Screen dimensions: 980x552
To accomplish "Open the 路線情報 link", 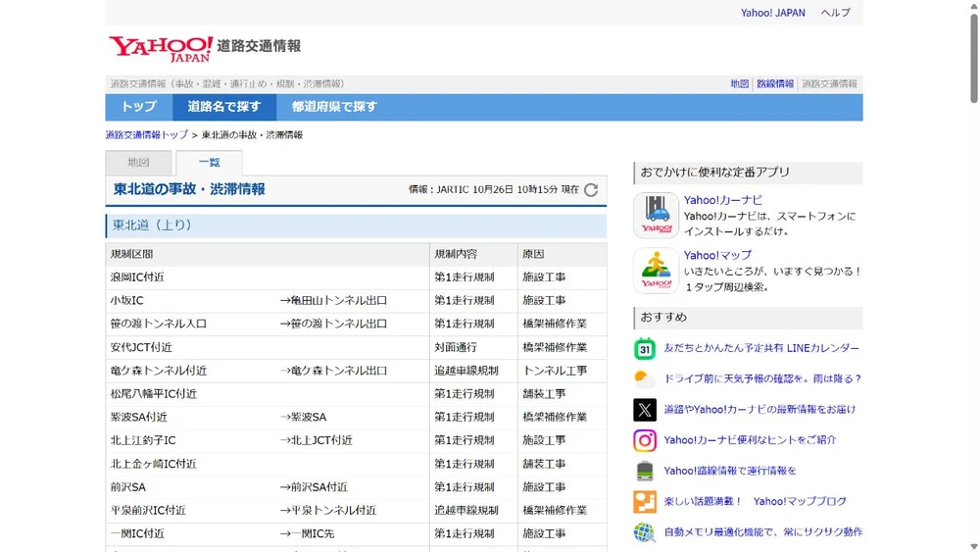I will point(775,83).
